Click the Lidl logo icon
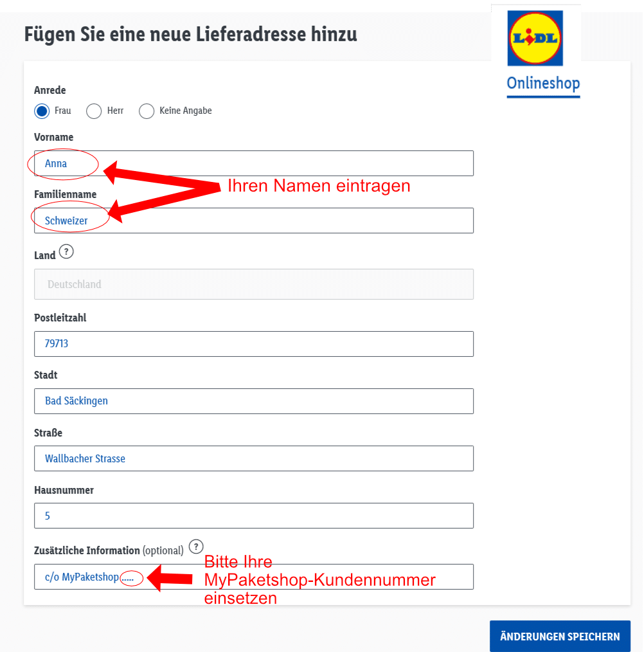This screenshot has height=652, width=644. [x=535, y=38]
